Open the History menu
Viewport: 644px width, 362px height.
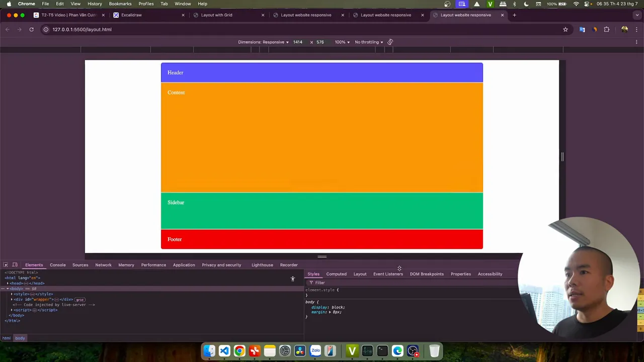tap(95, 4)
